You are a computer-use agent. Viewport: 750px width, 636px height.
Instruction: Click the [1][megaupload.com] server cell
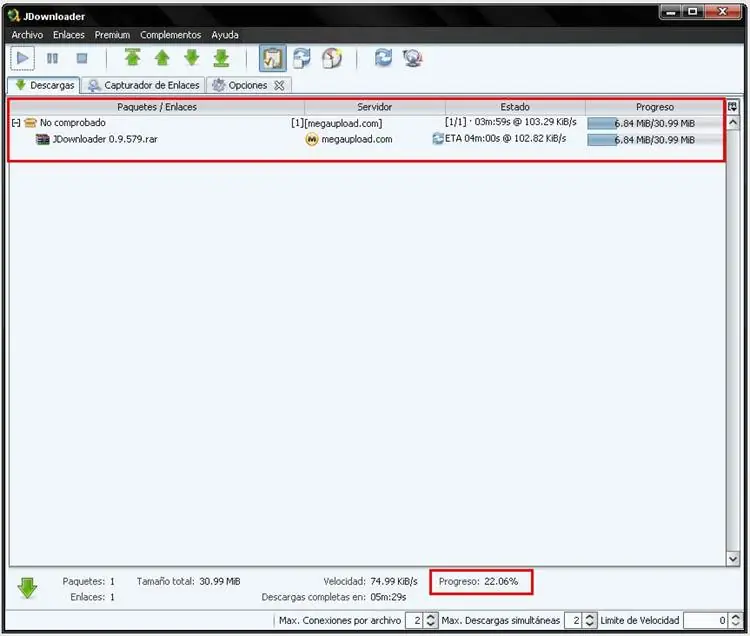336,123
